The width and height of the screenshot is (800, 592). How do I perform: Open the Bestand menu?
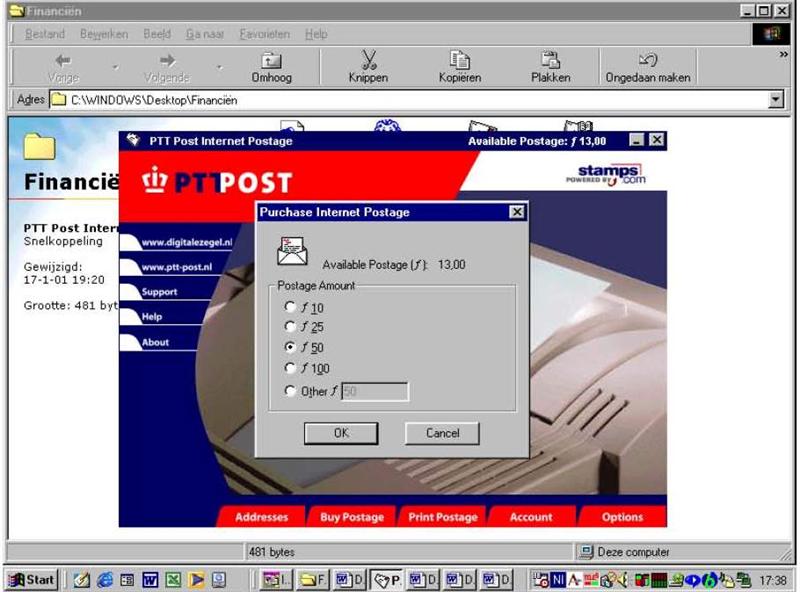(x=45, y=34)
